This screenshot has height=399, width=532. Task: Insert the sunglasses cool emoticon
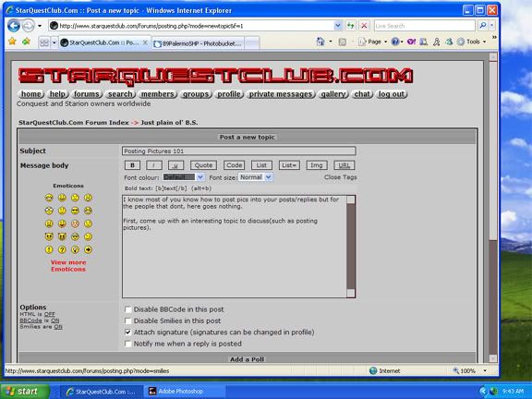76,211
